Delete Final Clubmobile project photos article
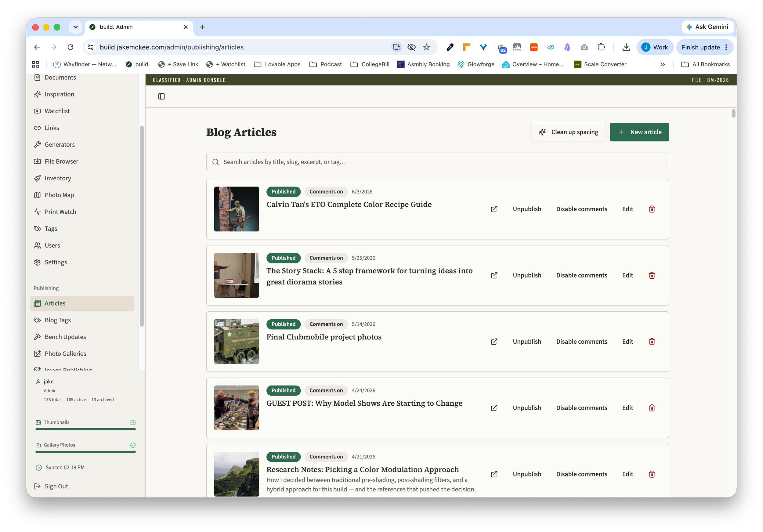 point(652,342)
